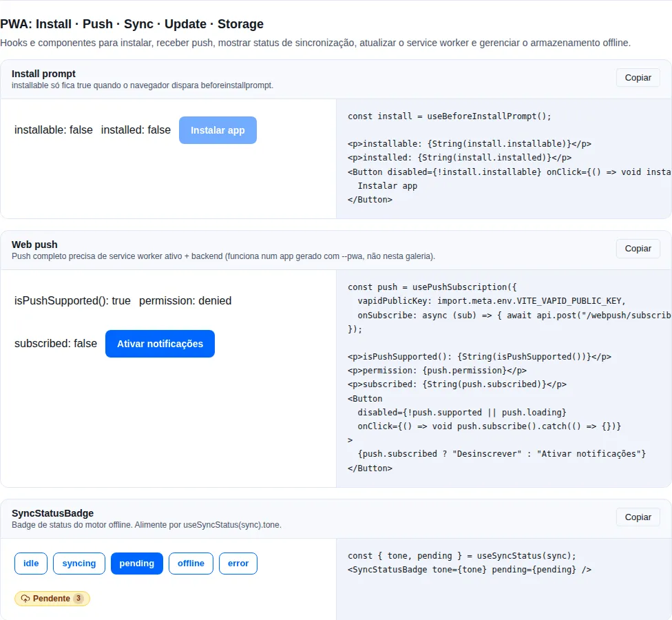Image resolution: width=672 pixels, height=620 pixels.
Task: Click the text 'isPushSupported(): true'
Action: pyautogui.click(x=72, y=300)
